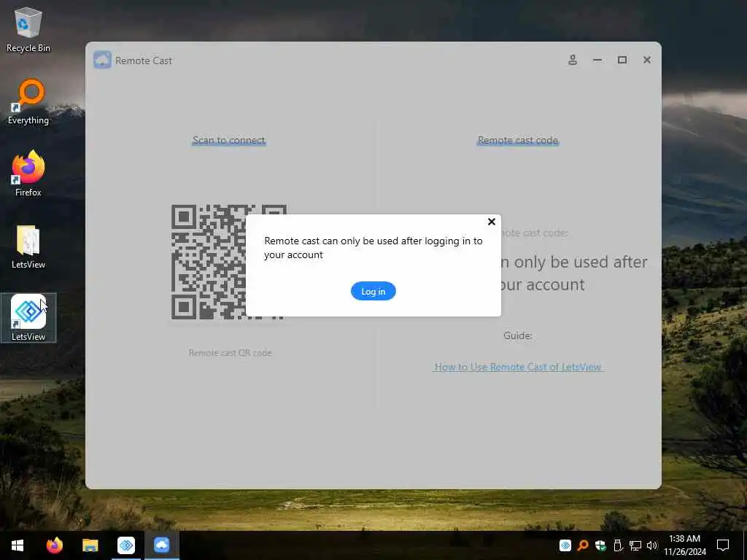Click the Remote Cast cloud logo
The width and height of the screenshot is (747, 560).
[x=102, y=60]
